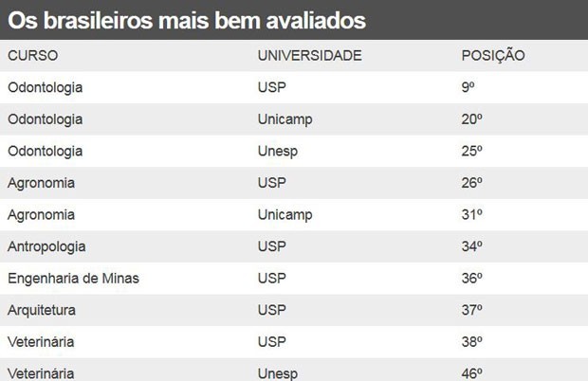Select the Veterinária cell ranked 38º

coord(41,341)
